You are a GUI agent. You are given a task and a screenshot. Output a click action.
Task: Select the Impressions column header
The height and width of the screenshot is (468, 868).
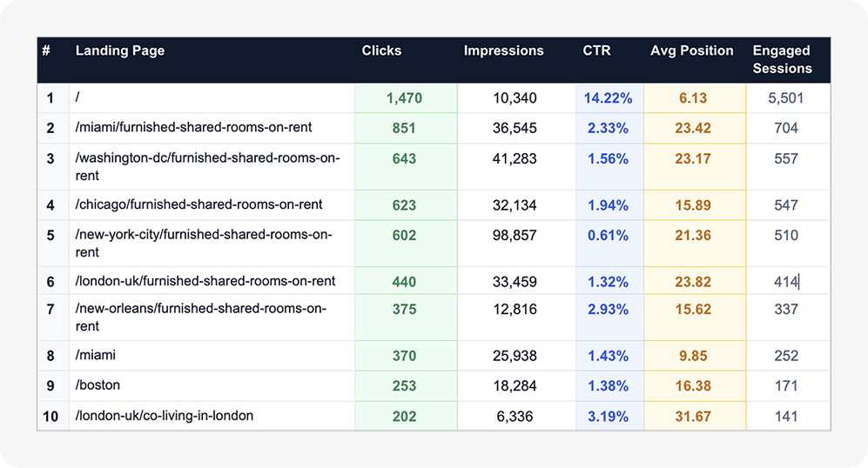[503, 50]
